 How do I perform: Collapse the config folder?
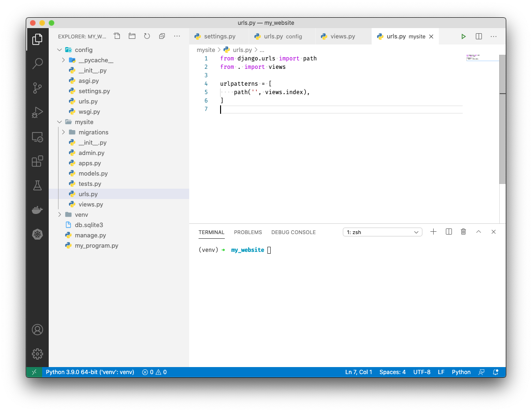59,50
